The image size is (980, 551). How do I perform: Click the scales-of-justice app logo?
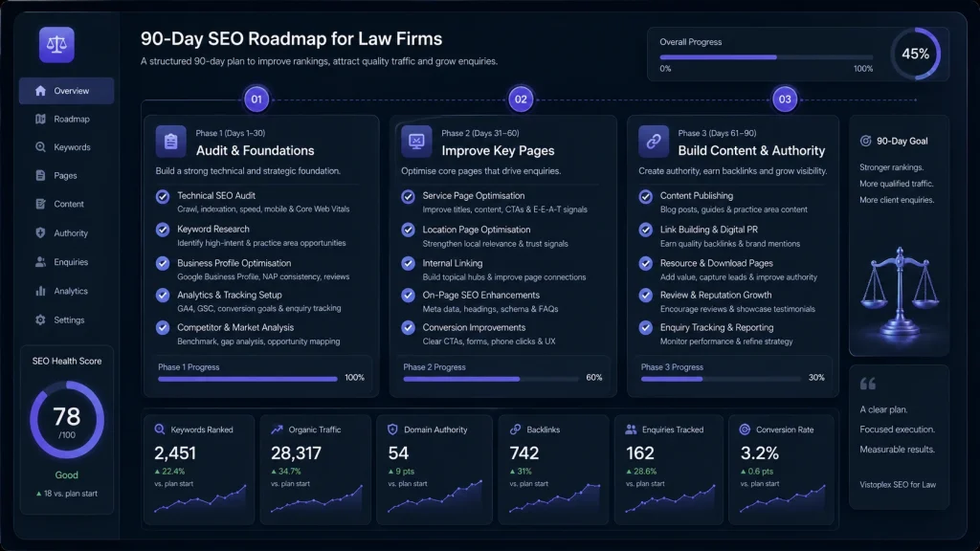click(56, 45)
